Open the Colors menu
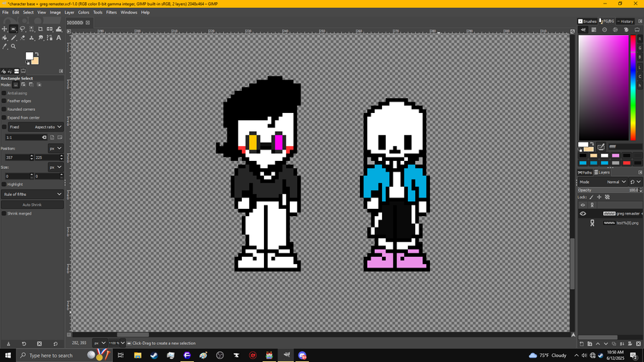The width and height of the screenshot is (644, 362). coord(84,12)
